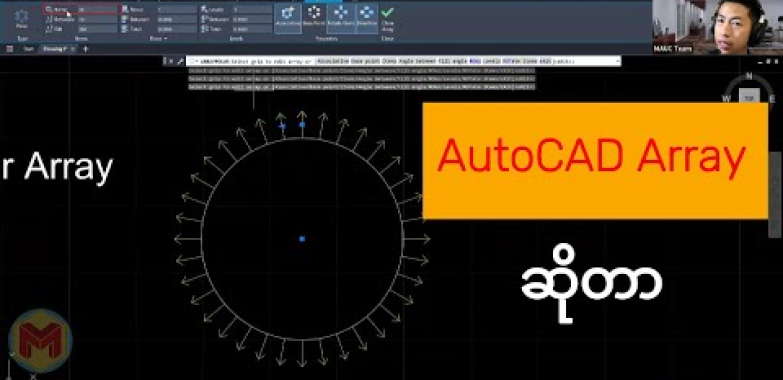Click the Between field in Levels panel
Viewport: 783px width, 380px height.
252,19
